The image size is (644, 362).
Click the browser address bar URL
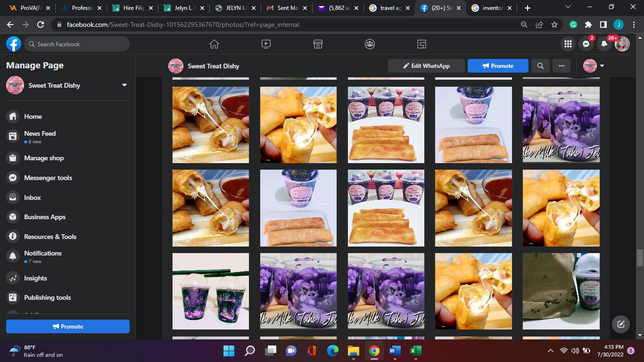click(x=183, y=25)
